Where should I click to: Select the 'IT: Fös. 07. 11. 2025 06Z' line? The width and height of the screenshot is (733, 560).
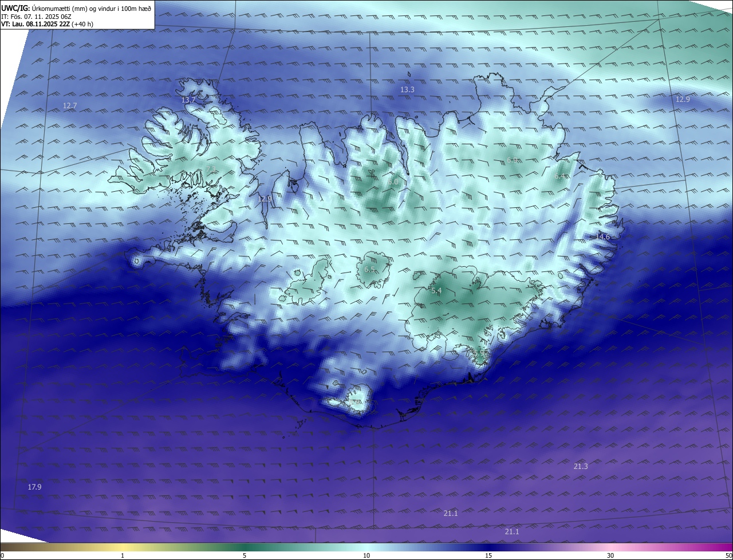click(36, 17)
